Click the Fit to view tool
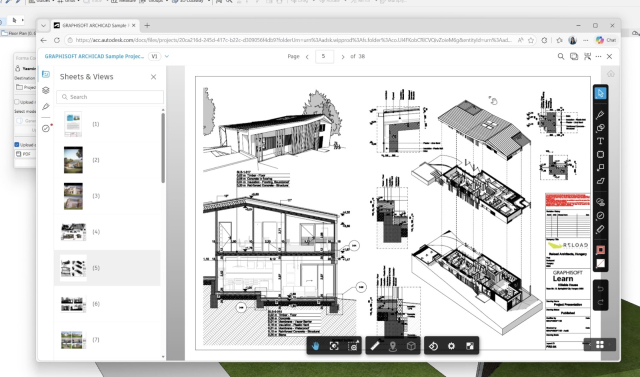640x377 pixels. (334, 346)
